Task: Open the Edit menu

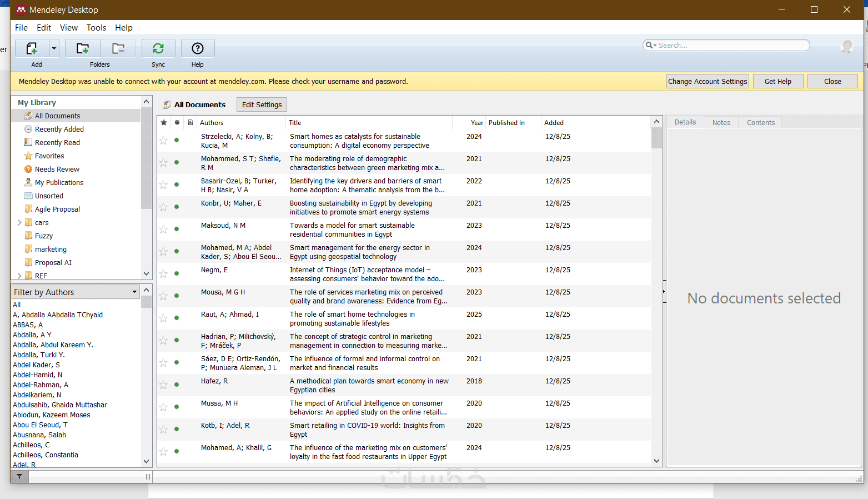Action: (x=44, y=28)
